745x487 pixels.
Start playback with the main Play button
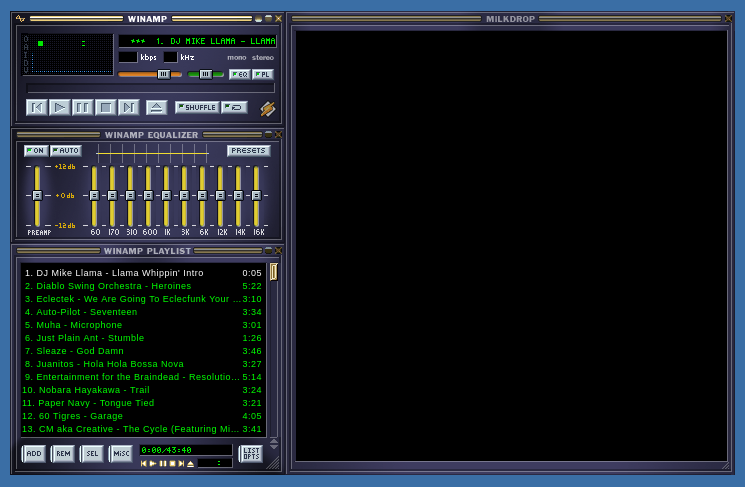point(59,107)
